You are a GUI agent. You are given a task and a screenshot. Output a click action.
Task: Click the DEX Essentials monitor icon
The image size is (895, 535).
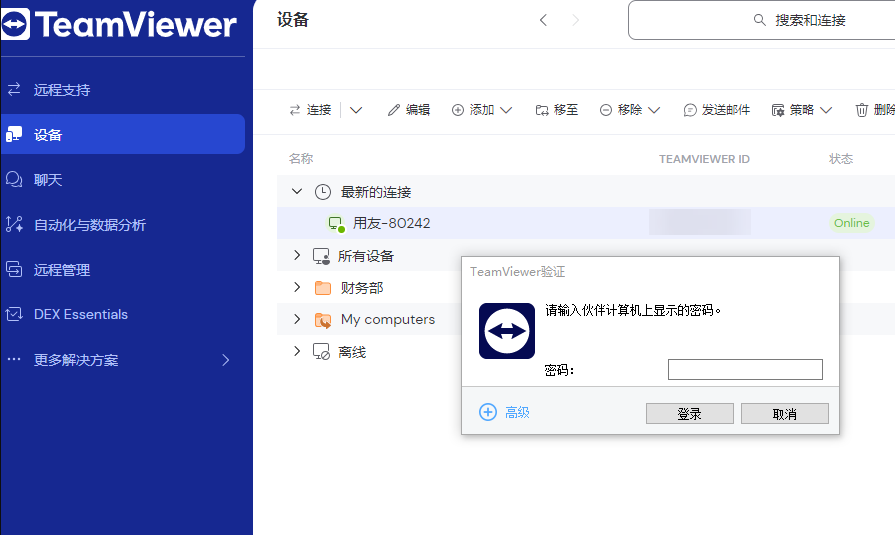point(14,313)
